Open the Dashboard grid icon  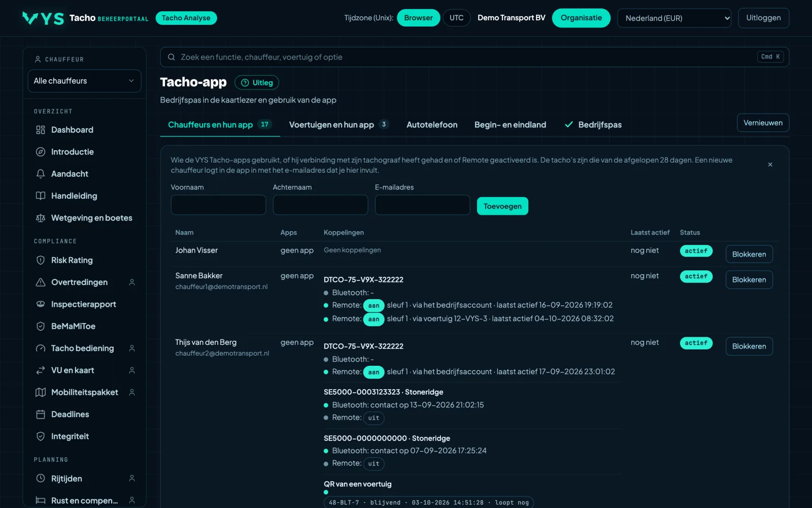coord(41,130)
